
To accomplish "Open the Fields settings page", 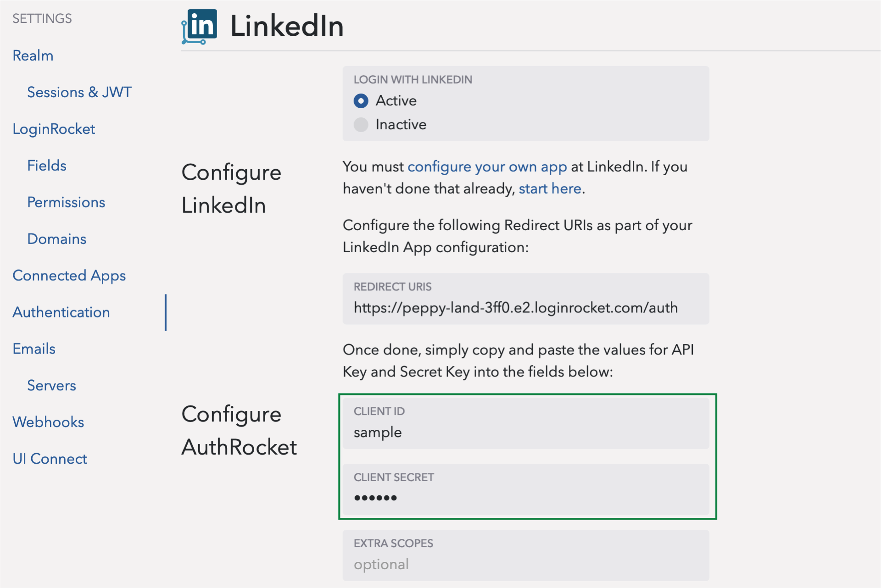I will pyautogui.click(x=47, y=166).
